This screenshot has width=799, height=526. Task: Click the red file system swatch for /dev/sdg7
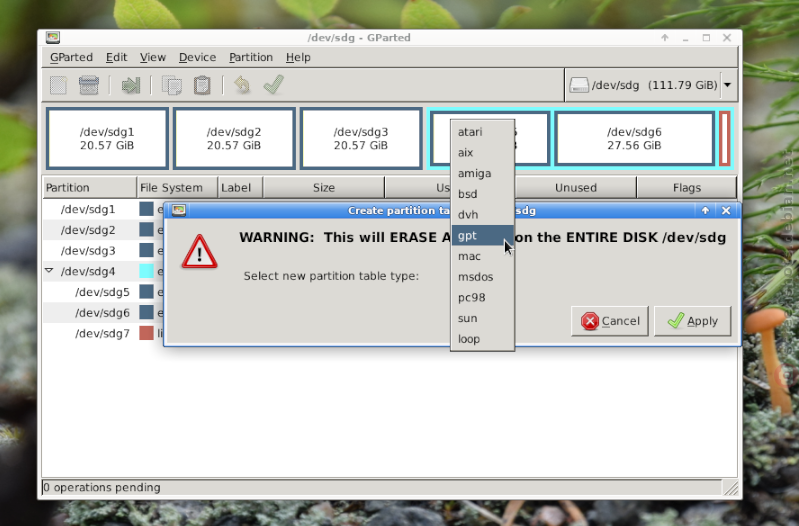tap(147, 333)
